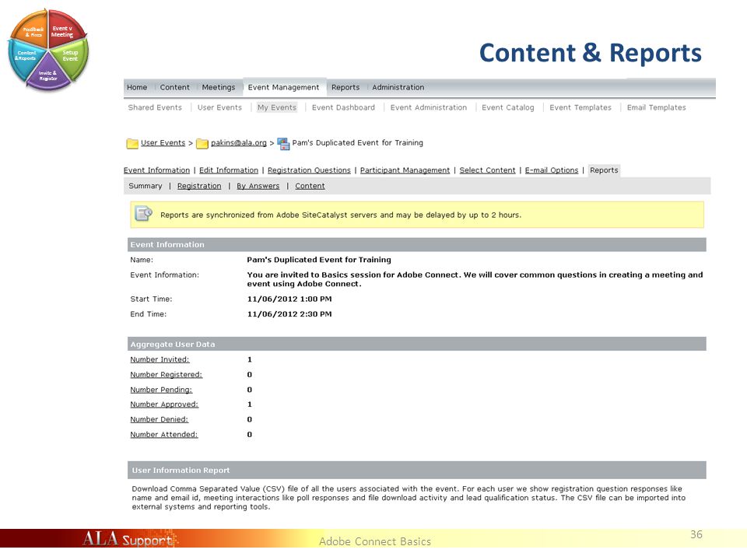Viewport: 747px width, 560px height.
Task: Select the Event v Meeting wheel segment
Action: pyautogui.click(x=64, y=30)
